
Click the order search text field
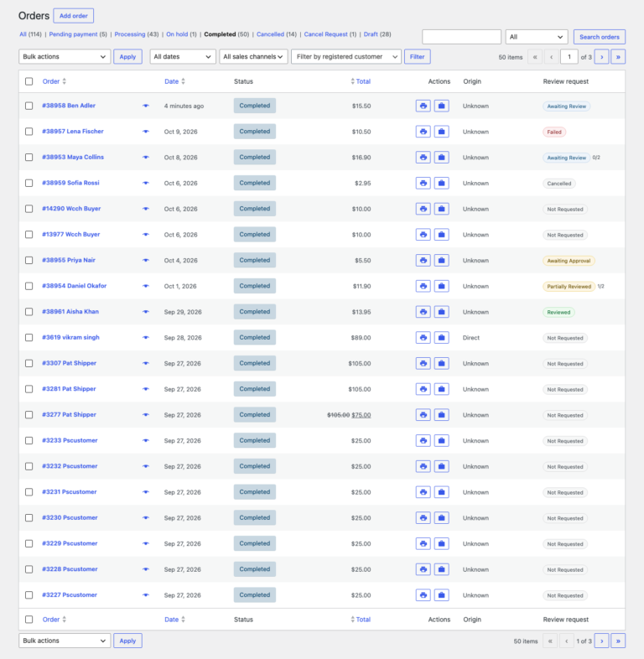click(x=461, y=37)
